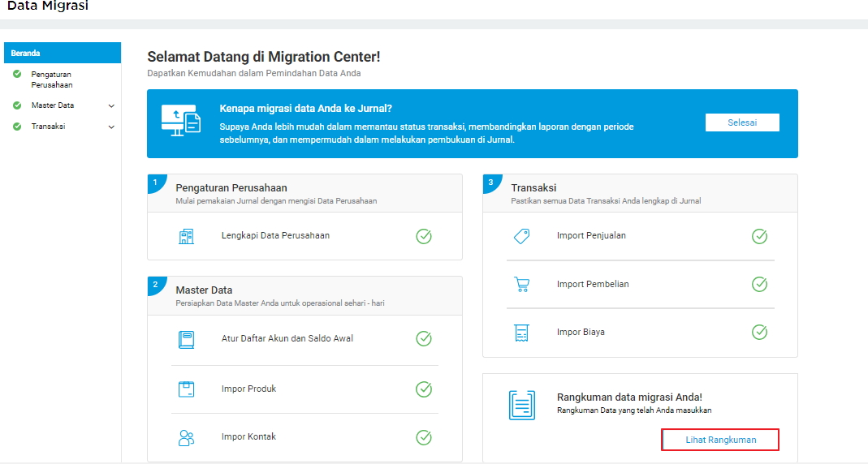Screen dimensions: 868x464
Task: Click the Transaksi card heading
Action: click(533, 188)
